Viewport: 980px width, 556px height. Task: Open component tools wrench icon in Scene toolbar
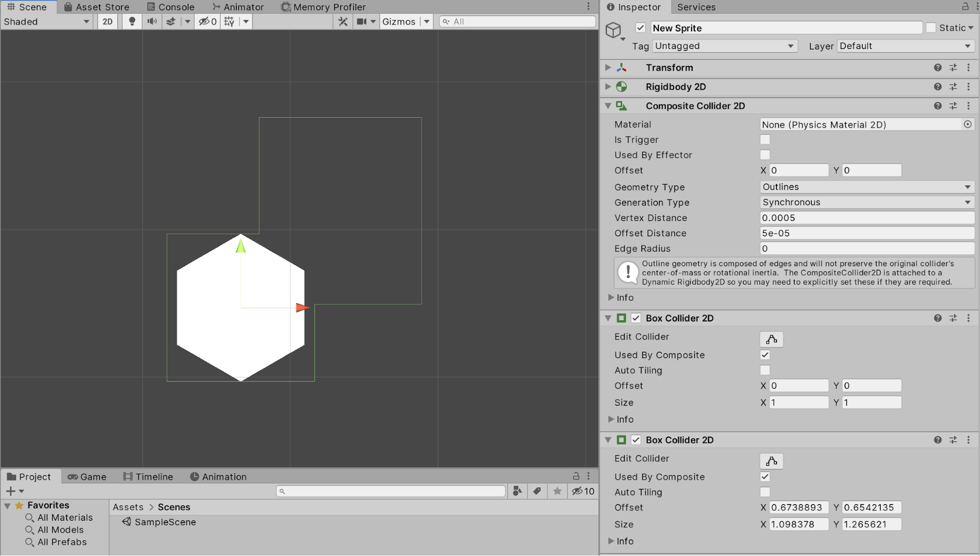[x=343, y=22]
